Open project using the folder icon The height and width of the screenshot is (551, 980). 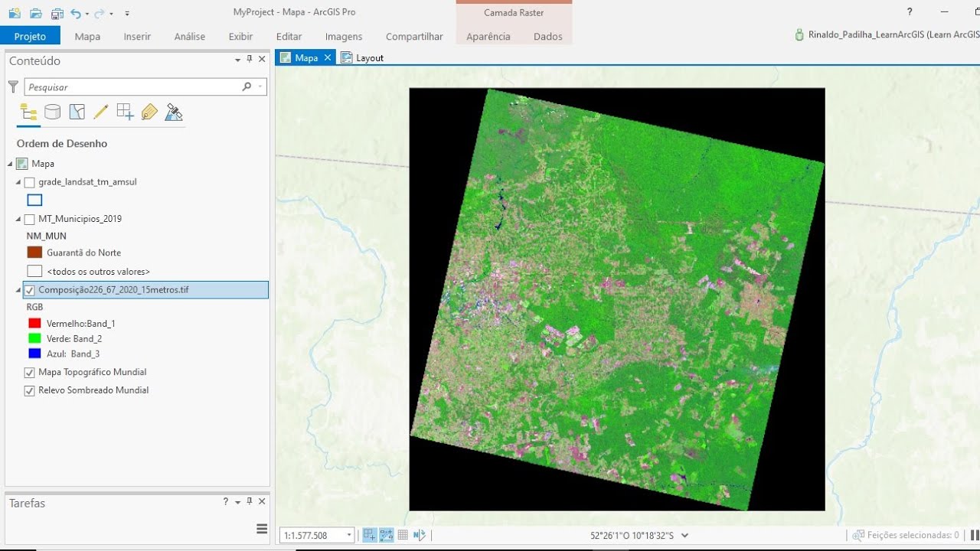(x=36, y=13)
